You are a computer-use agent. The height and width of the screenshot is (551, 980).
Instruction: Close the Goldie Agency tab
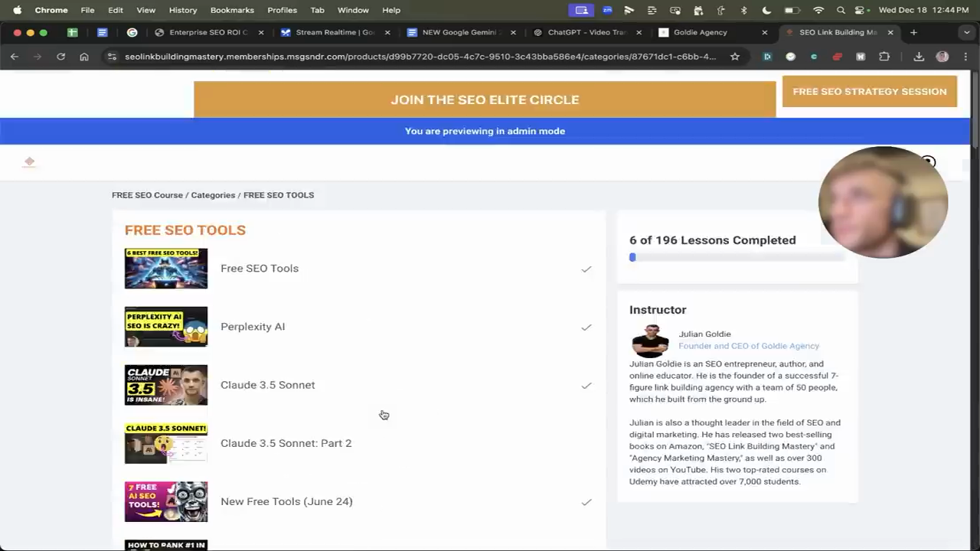coord(764,32)
